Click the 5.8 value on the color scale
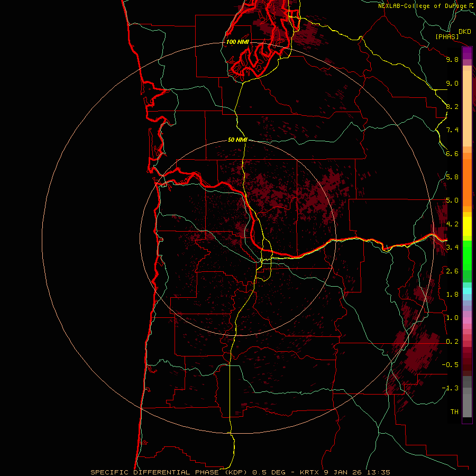 click(452, 177)
